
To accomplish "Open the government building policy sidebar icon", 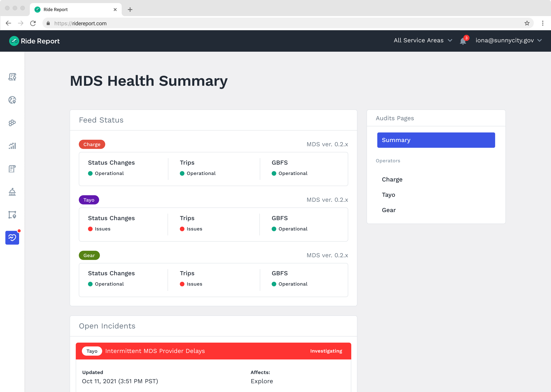I will tap(12, 192).
